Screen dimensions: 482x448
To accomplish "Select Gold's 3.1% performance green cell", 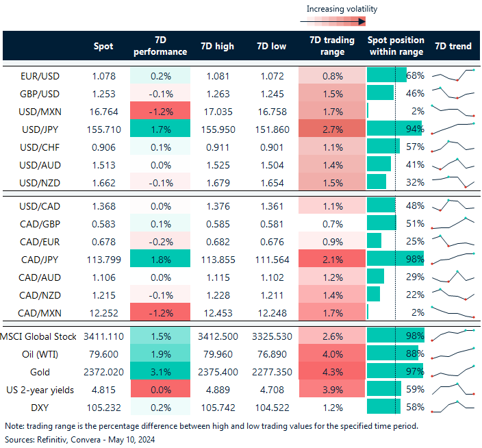I will click(160, 371).
